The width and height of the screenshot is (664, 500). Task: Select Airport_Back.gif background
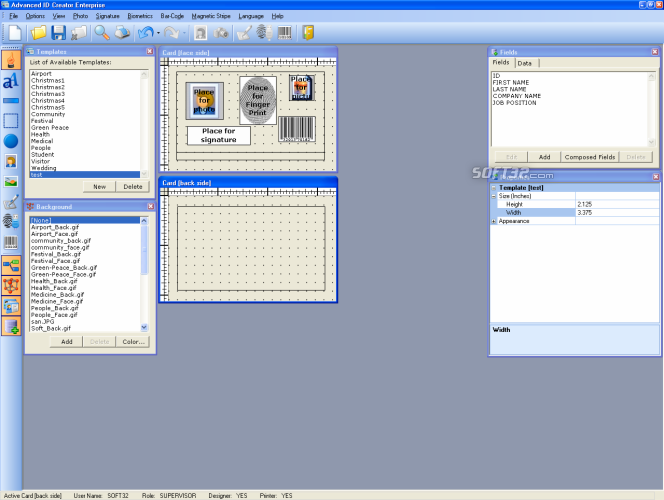85,227
